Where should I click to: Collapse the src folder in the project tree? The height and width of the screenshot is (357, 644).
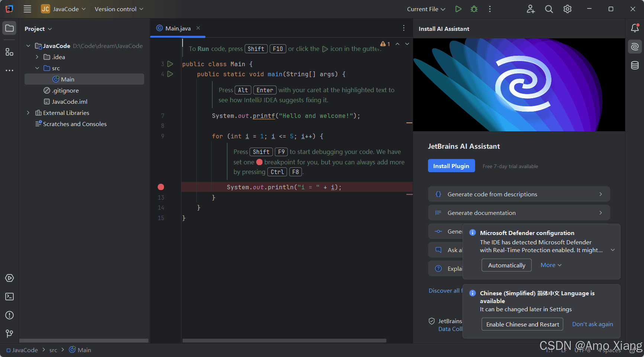pyautogui.click(x=37, y=68)
